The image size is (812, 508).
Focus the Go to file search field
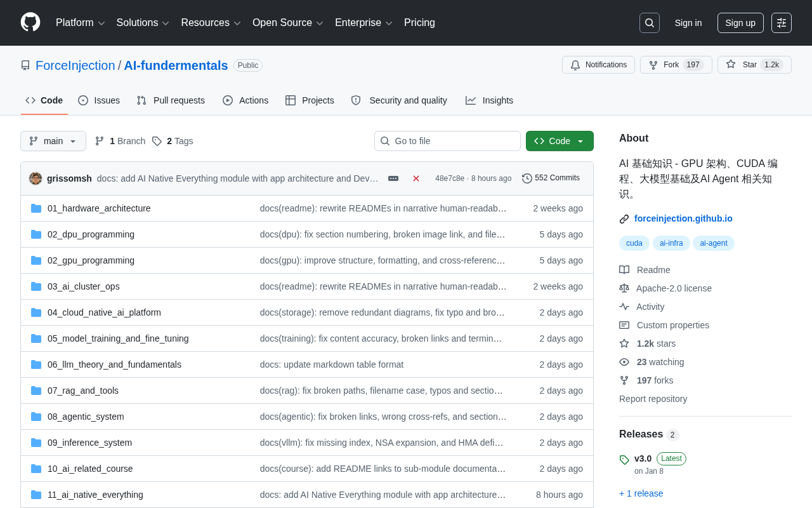pyautogui.click(x=447, y=141)
